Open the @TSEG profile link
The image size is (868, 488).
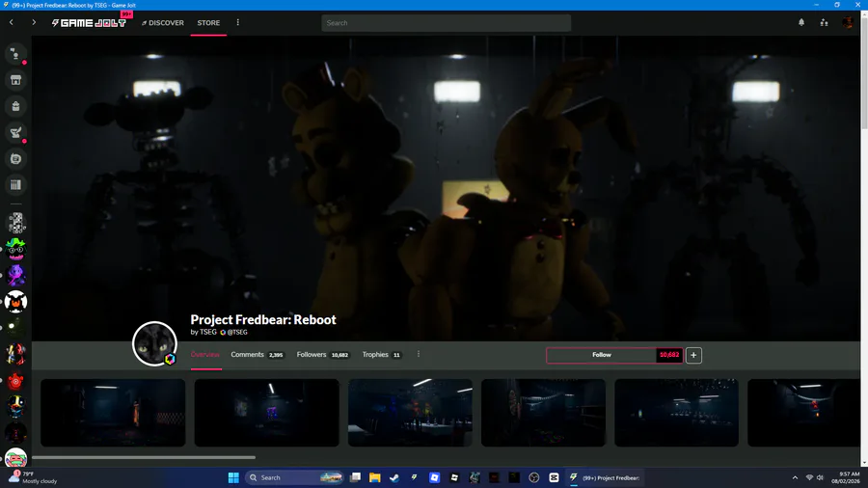[237, 332]
